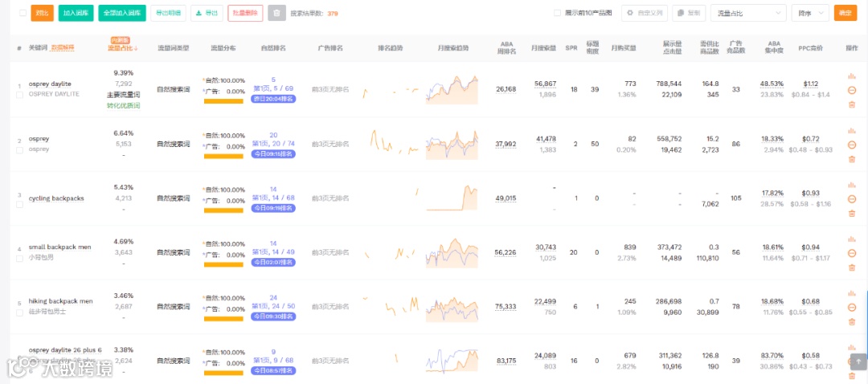Click the orange 确定 button
Image resolution: width=868 pixels, height=384 pixels.
point(845,13)
